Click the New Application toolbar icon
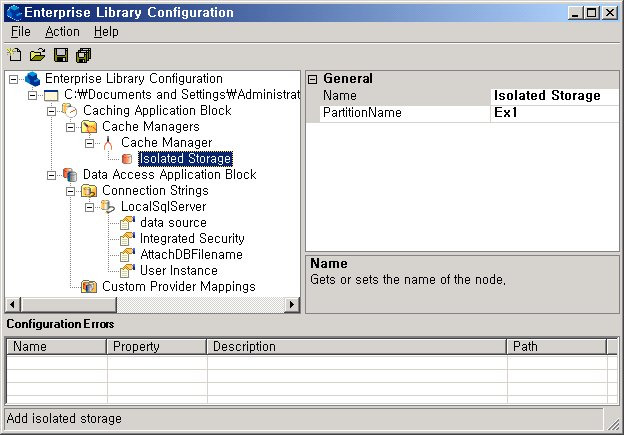 point(15,55)
